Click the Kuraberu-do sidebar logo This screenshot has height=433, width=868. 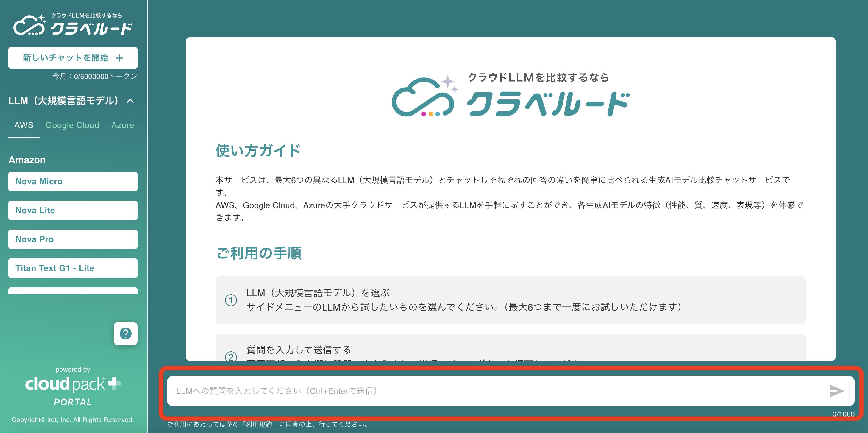[x=73, y=25]
